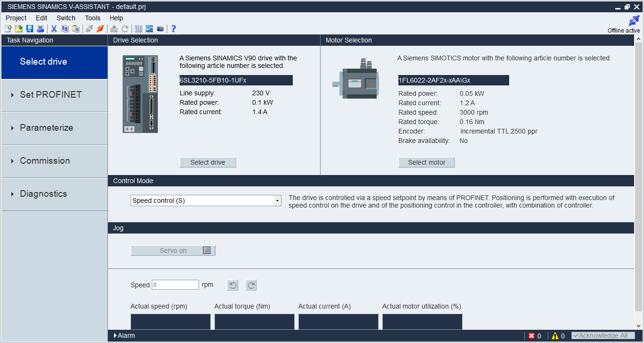Click the New project toolbar icon
644x343 pixels.
8,29
